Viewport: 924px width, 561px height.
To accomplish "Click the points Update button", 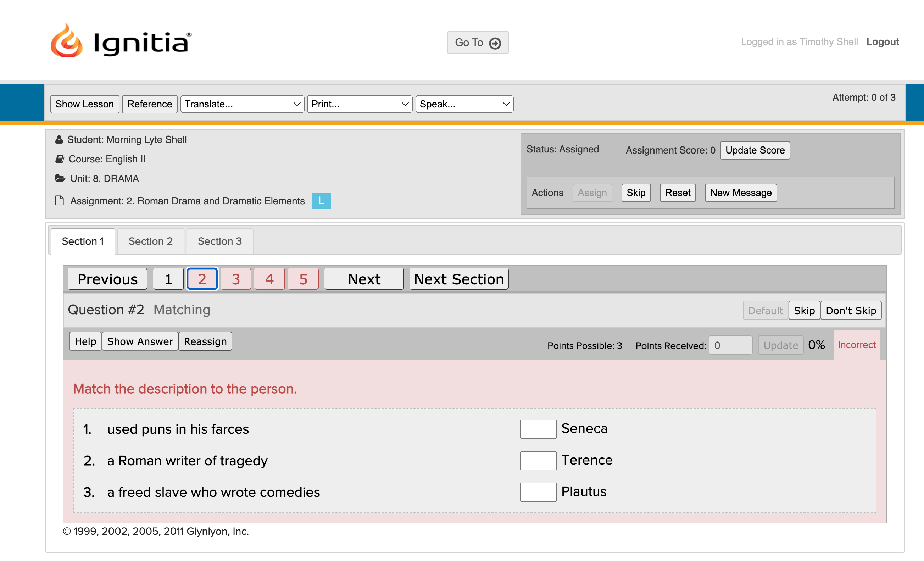I will (781, 345).
